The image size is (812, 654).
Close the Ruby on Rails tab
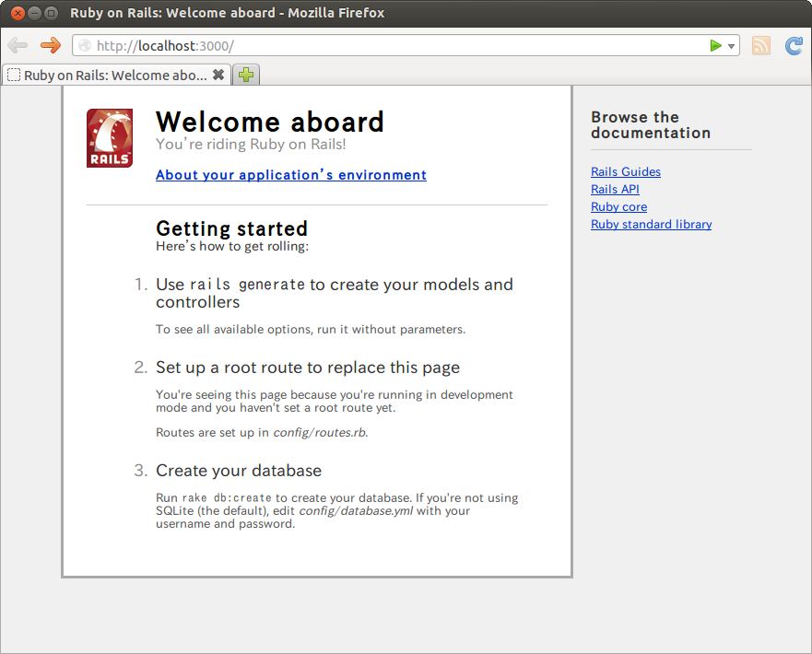pos(218,76)
